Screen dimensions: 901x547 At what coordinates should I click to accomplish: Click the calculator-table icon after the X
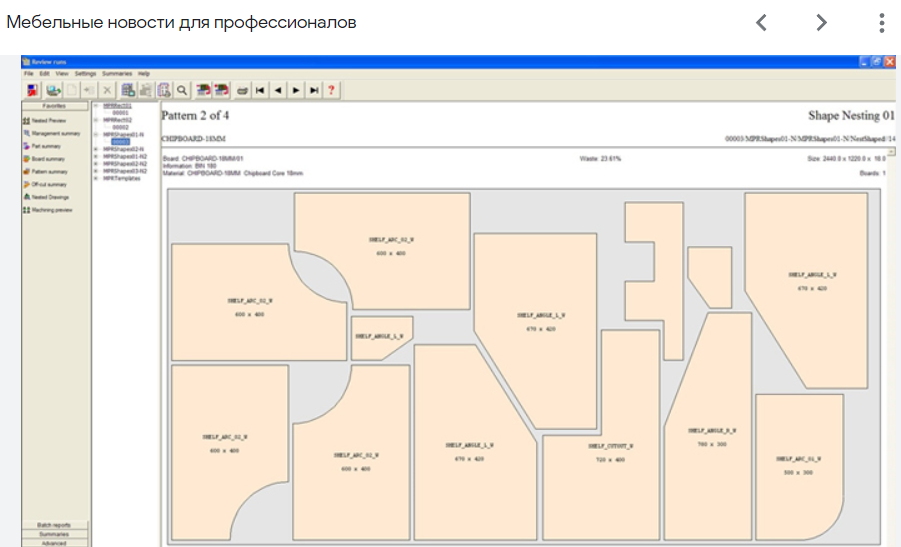click(128, 90)
